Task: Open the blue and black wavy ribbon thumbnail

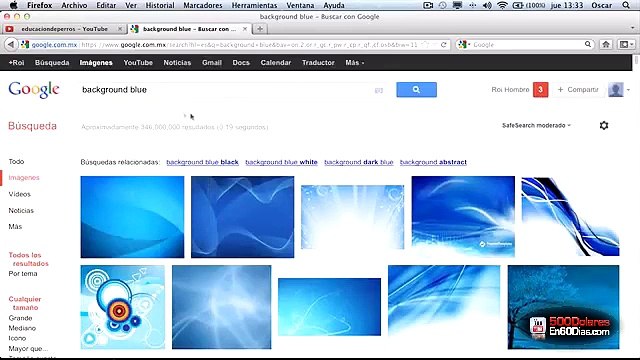Action: [x=571, y=217]
